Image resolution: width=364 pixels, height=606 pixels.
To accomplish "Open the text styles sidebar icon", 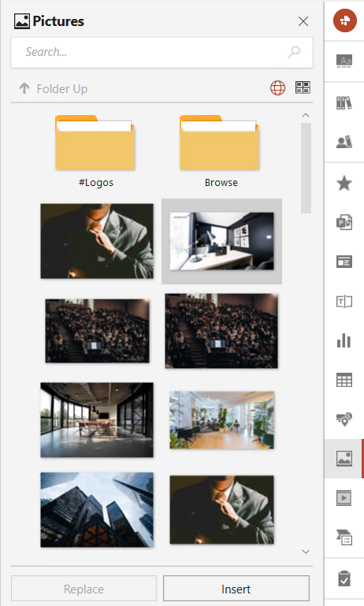I will [344, 61].
